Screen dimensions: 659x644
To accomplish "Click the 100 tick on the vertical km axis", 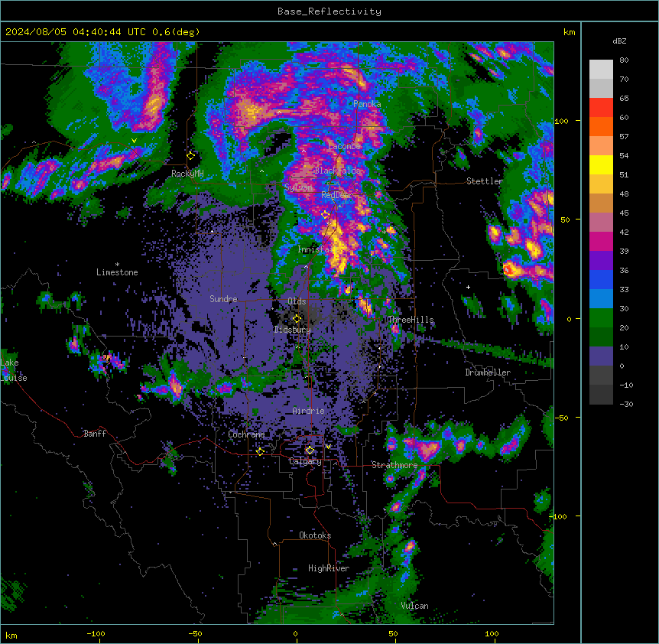I will click(561, 121).
